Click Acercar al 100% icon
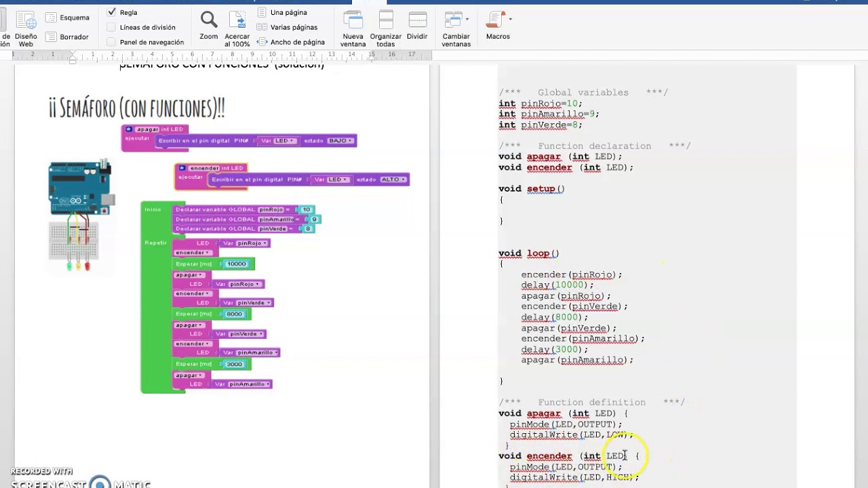This screenshot has height=488, width=868. (237, 29)
